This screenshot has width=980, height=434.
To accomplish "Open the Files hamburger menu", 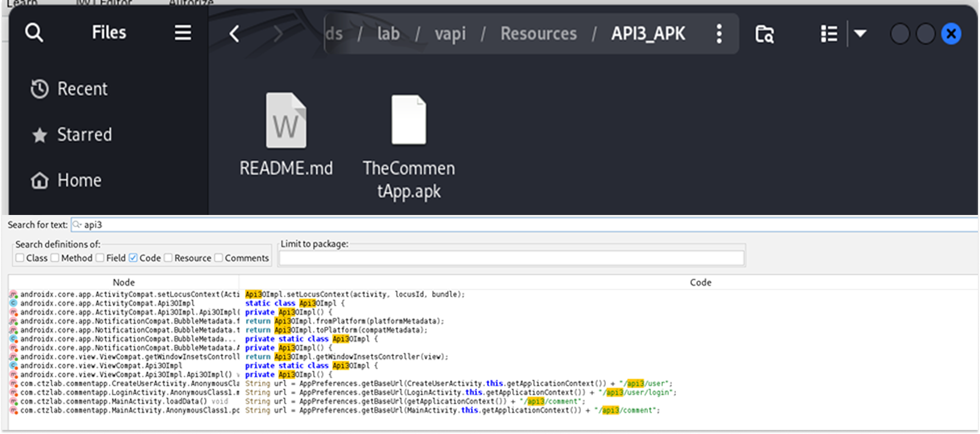I will pyautogui.click(x=183, y=33).
